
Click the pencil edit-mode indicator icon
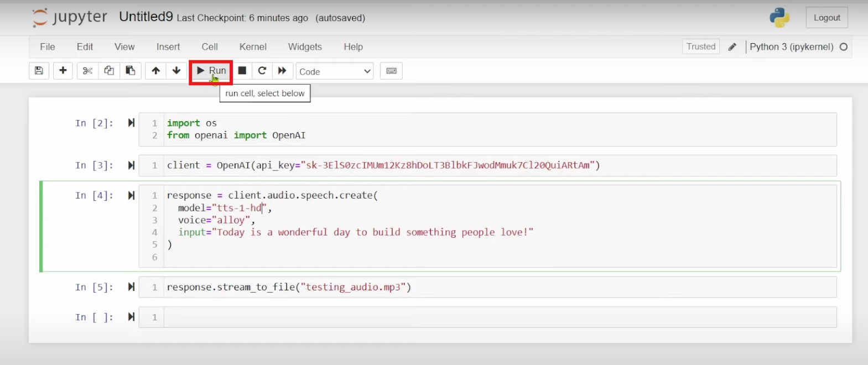732,47
